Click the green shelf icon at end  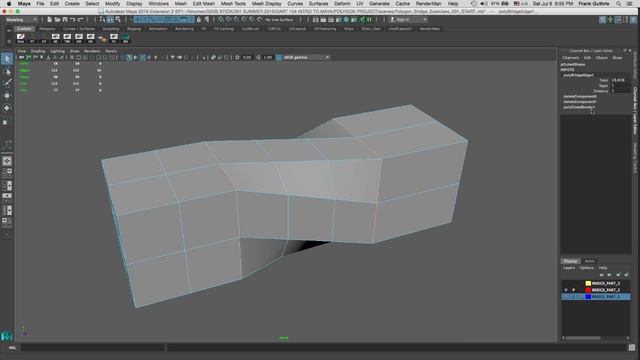[125, 38]
